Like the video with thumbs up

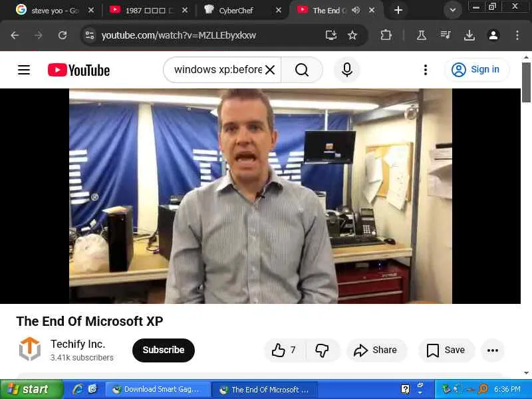pos(285,350)
